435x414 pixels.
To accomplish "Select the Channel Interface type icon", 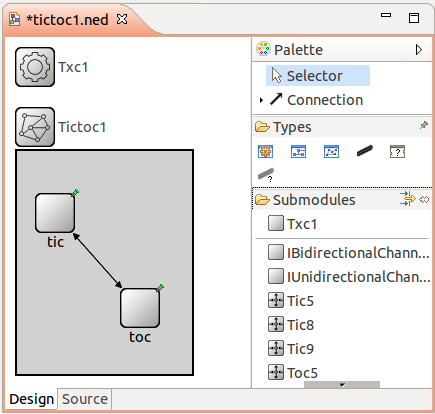I will click(x=266, y=175).
